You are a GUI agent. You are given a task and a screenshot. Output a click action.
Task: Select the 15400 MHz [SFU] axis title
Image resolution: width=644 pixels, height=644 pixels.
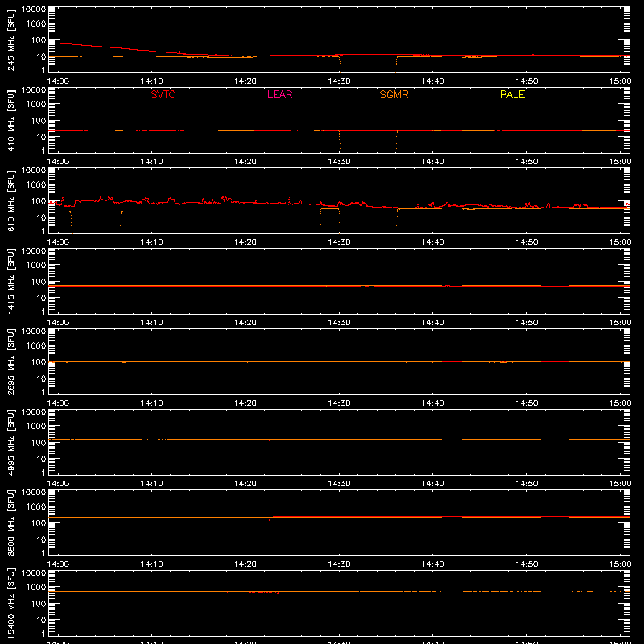[11, 603]
